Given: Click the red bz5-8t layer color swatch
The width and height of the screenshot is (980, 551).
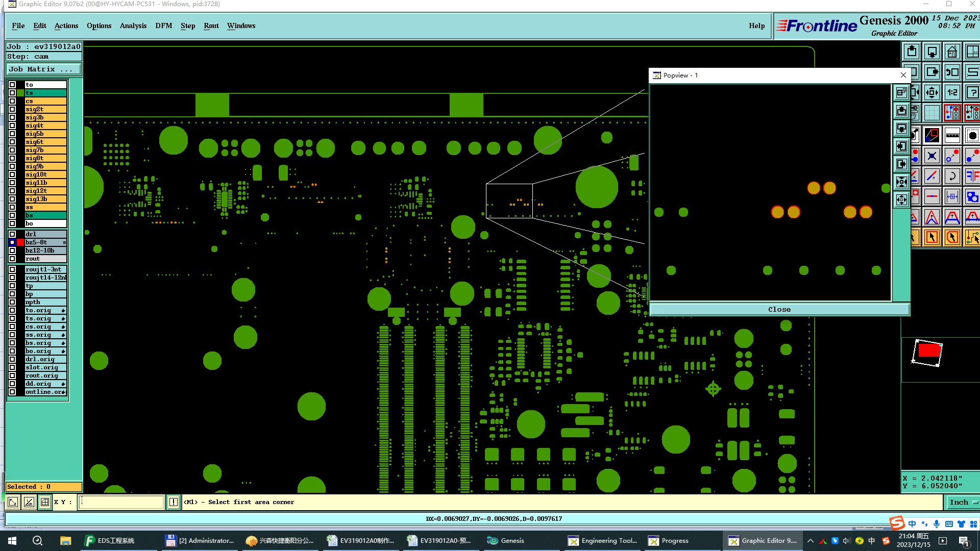Looking at the screenshot, I should (x=20, y=242).
